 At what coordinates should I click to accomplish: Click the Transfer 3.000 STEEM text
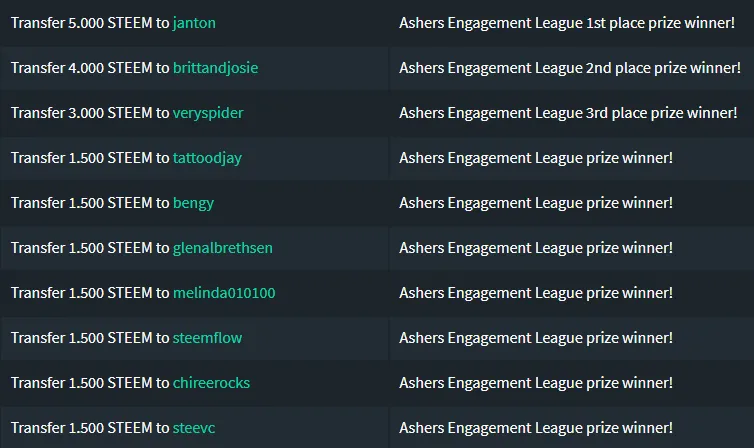click(82, 113)
